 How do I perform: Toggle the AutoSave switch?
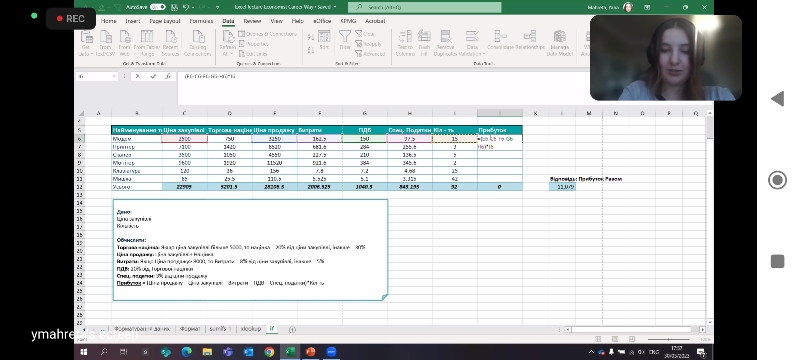coord(158,7)
